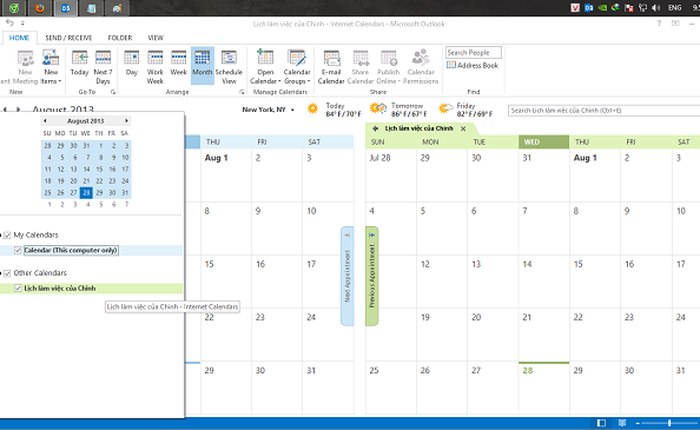Adjust the zoom slider in status bar
The width and height of the screenshot is (700, 430).
pyautogui.click(x=669, y=423)
